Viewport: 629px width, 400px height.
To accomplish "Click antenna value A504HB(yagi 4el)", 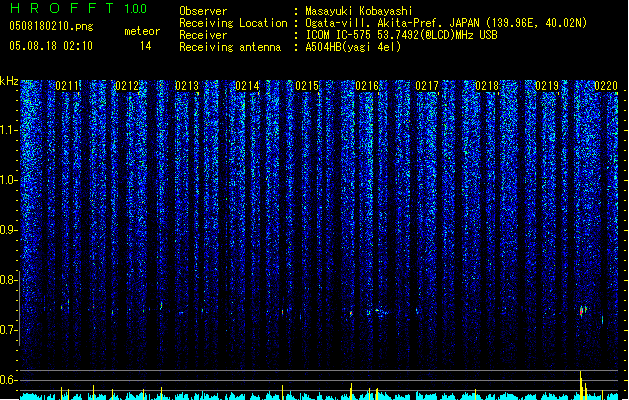I will click(x=353, y=47).
